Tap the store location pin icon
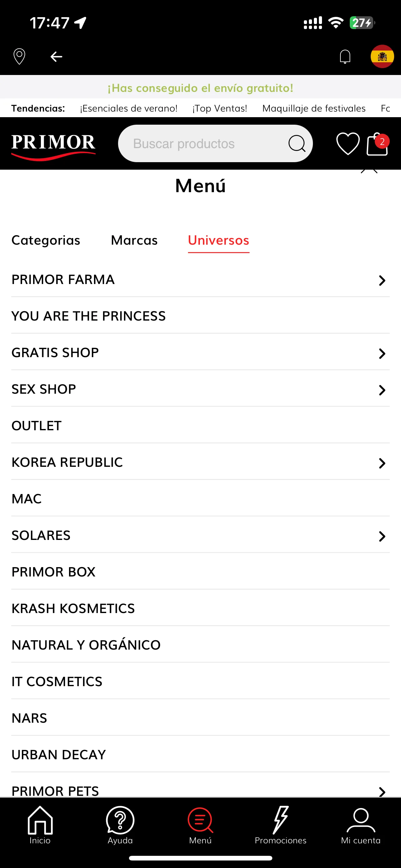The image size is (401, 868). point(19,56)
